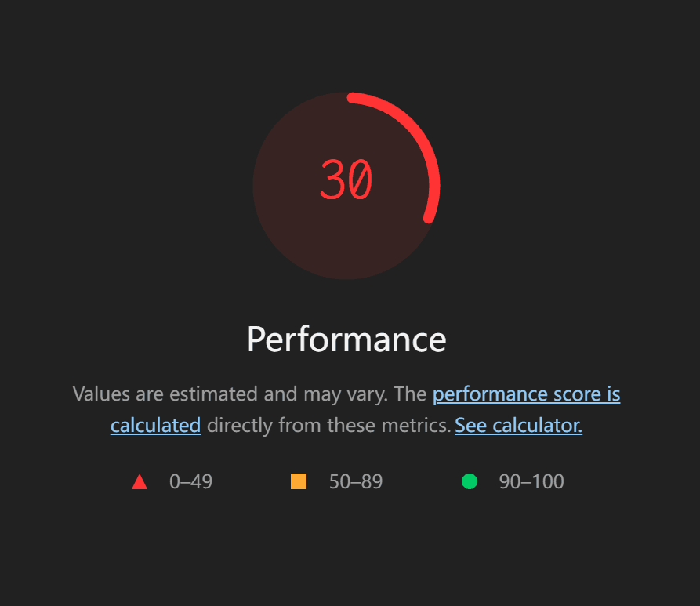Click the 90–100 range label
Screen dimensions: 700x606
point(531,481)
